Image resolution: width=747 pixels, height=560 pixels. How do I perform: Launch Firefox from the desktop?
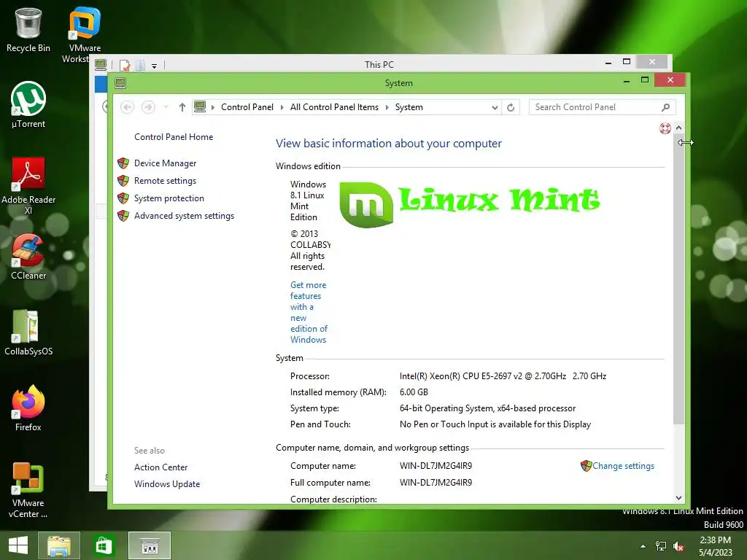(28, 408)
